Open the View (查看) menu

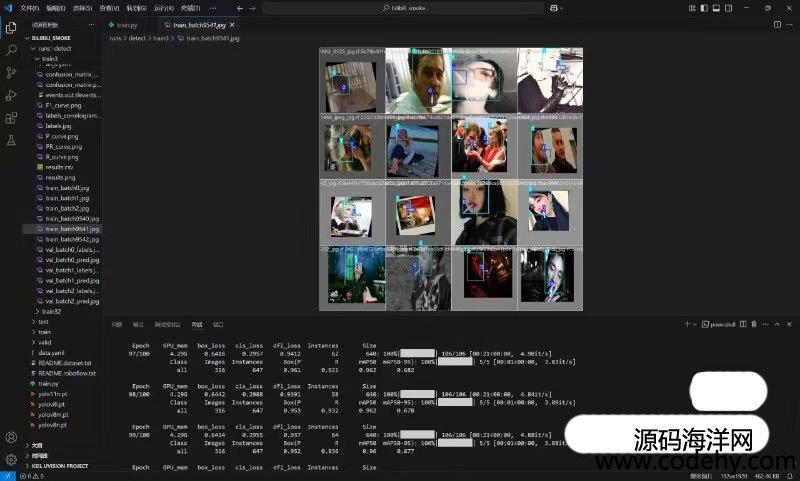(109, 8)
